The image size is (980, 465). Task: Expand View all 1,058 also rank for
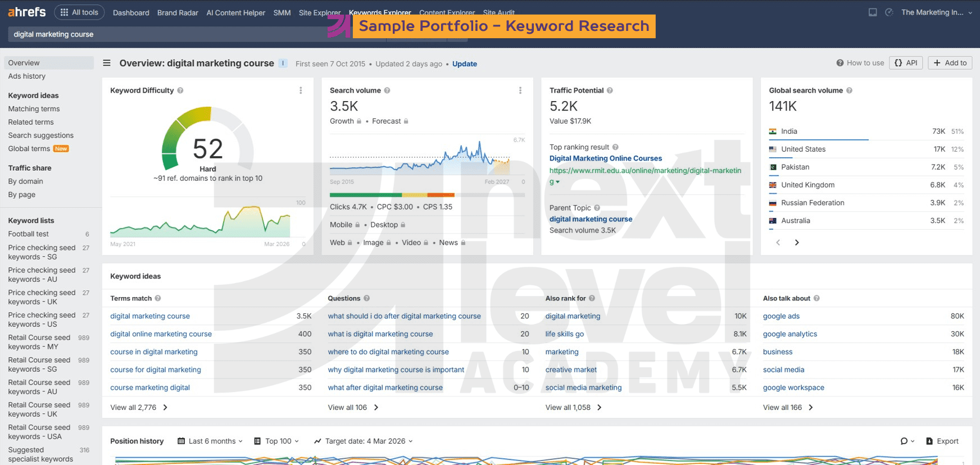click(x=573, y=408)
